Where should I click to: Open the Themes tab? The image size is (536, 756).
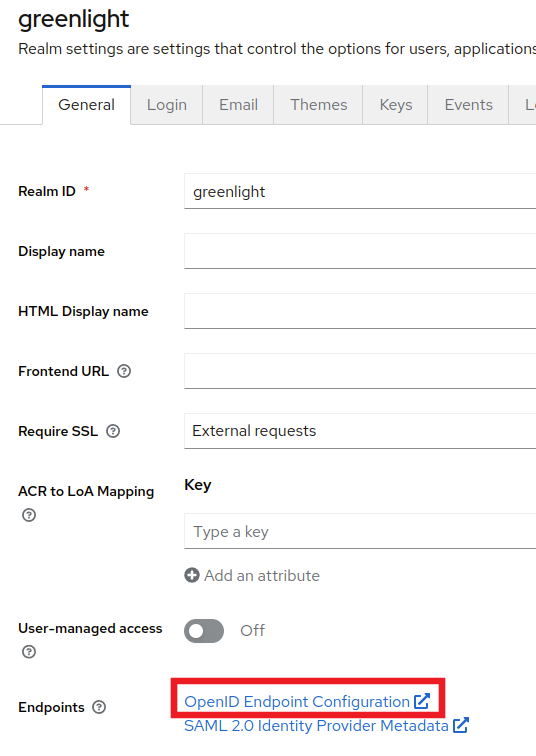(x=318, y=105)
